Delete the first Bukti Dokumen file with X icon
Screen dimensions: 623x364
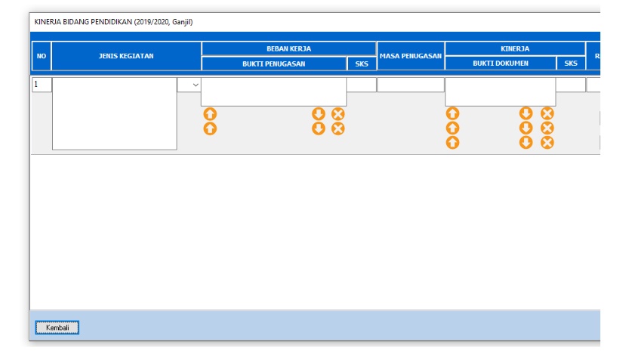coord(547,113)
